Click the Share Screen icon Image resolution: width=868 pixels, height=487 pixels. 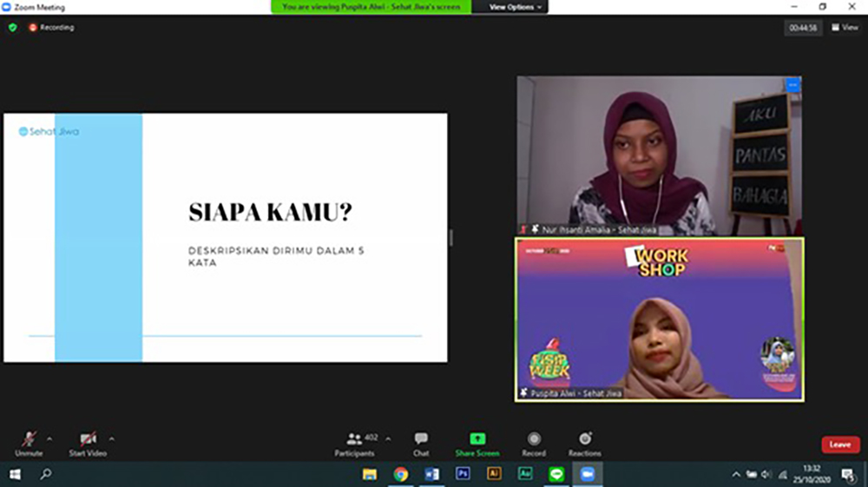(x=477, y=439)
